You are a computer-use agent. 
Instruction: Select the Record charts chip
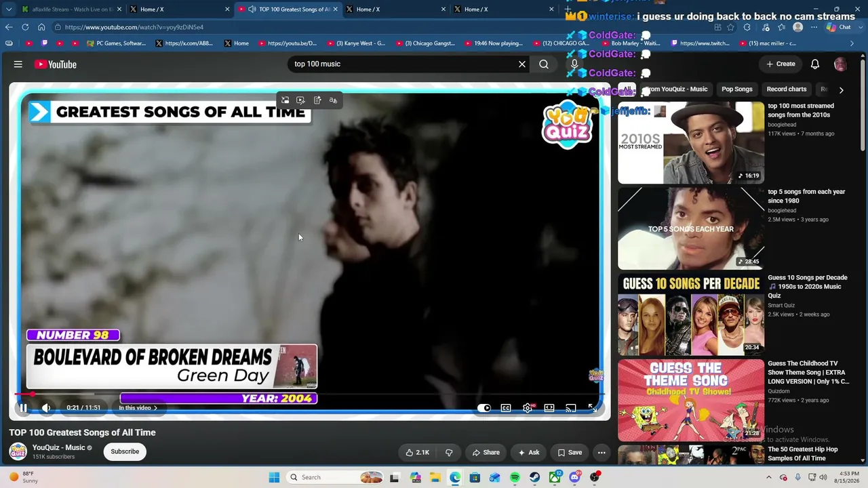tap(787, 89)
